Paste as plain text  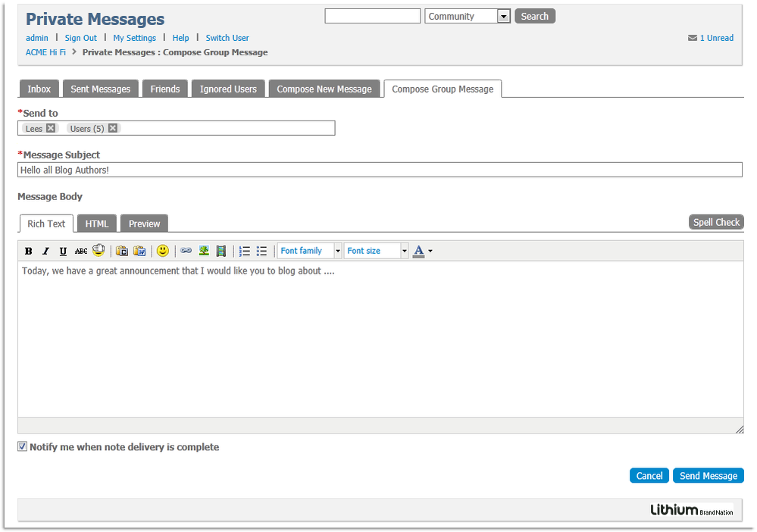[x=122, y=251]
